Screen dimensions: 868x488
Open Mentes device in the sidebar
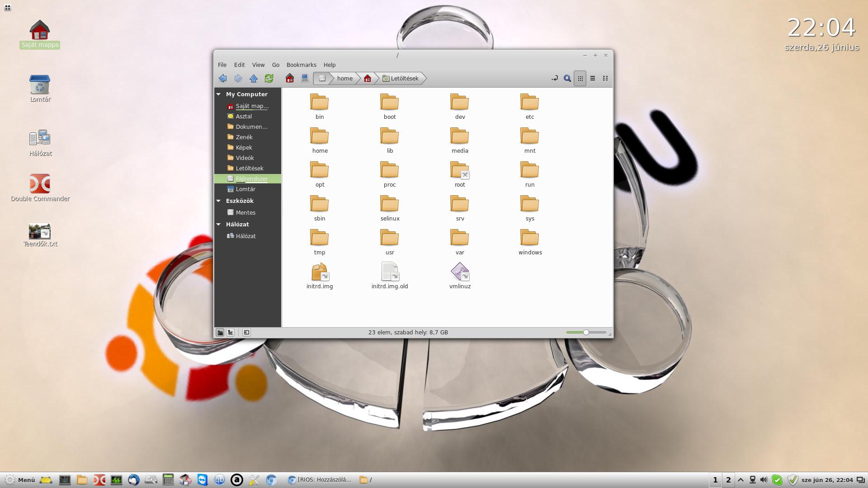click(248, 213)
